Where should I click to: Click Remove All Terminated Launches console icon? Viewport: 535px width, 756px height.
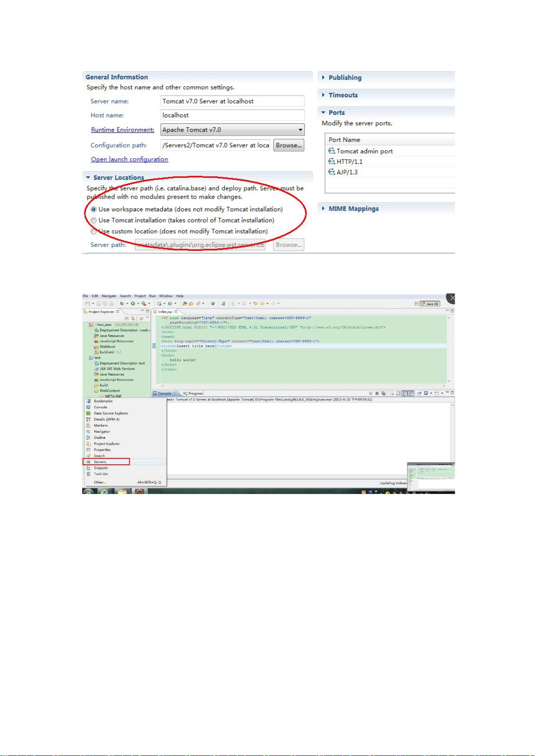(383, 393)
